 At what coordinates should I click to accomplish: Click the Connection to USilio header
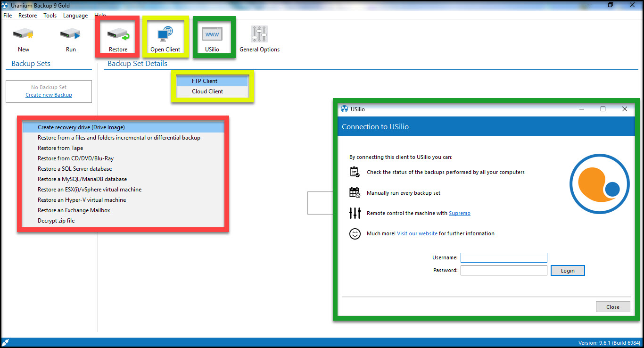pos(375,127)
